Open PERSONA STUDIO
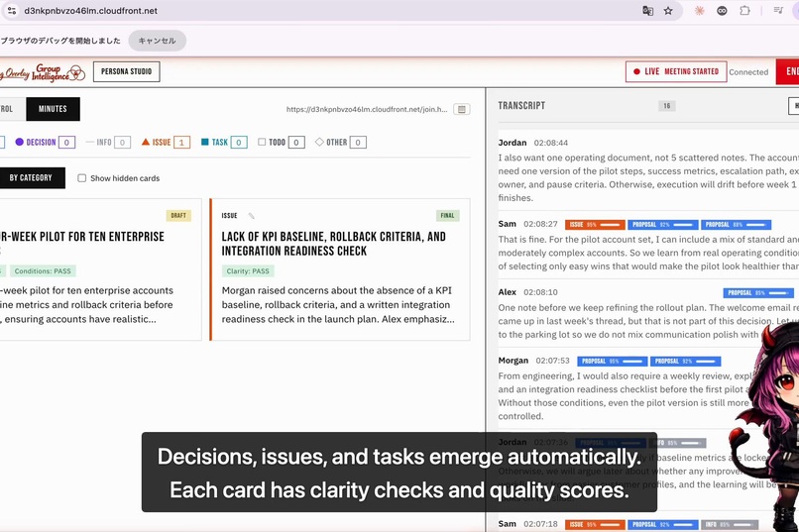This screenshot has width=799, height=532. point(126,71)
